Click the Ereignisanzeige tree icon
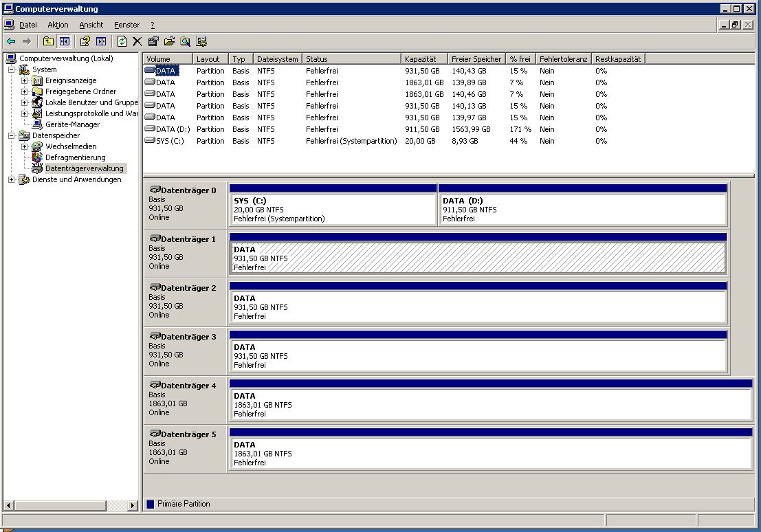 coord(37,80)
